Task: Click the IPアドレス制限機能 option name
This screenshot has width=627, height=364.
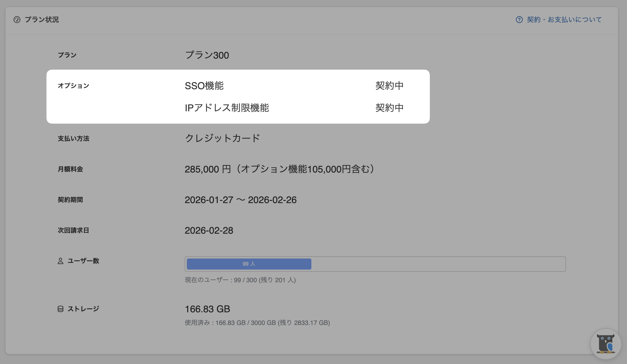Action: click(x=227, y=108)
